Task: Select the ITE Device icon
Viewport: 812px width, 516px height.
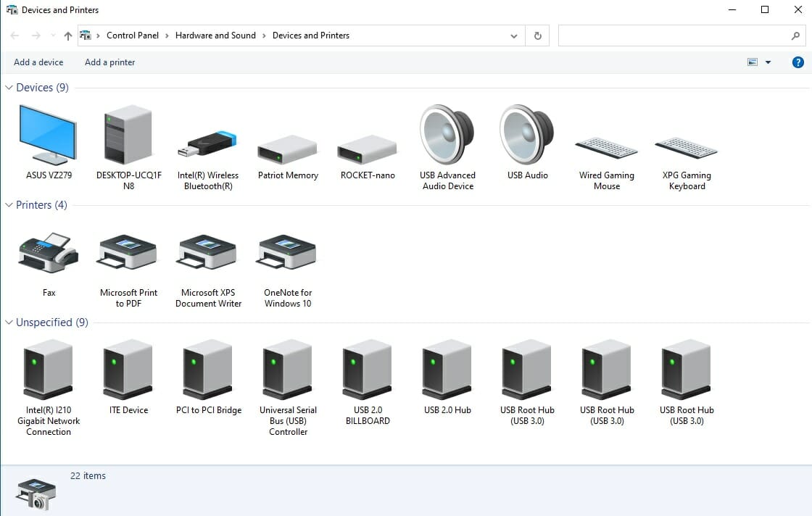Action: (128, 370)
